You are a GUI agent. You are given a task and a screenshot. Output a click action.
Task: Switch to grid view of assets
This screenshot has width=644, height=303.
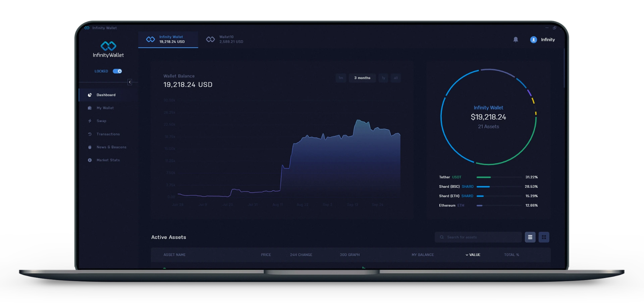point(544,237)
